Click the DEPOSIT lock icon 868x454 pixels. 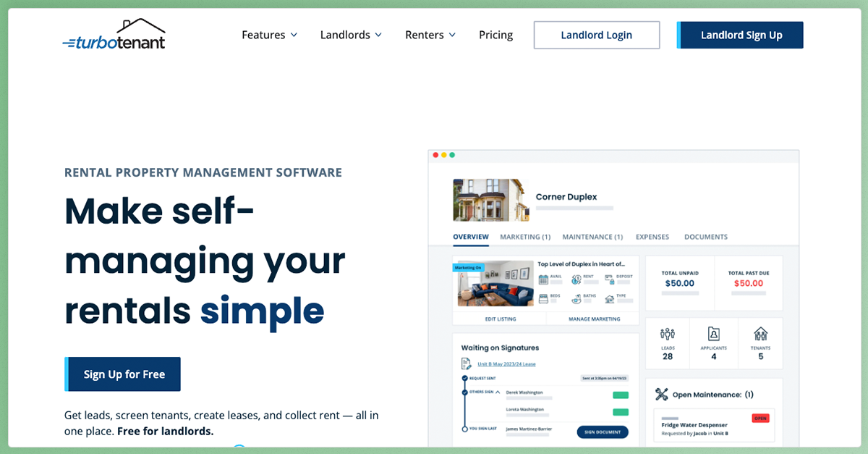point(610,280)
